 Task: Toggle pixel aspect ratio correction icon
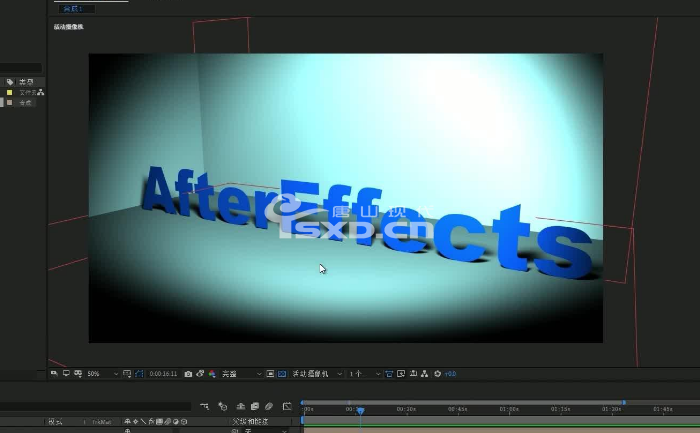point(389,374)
